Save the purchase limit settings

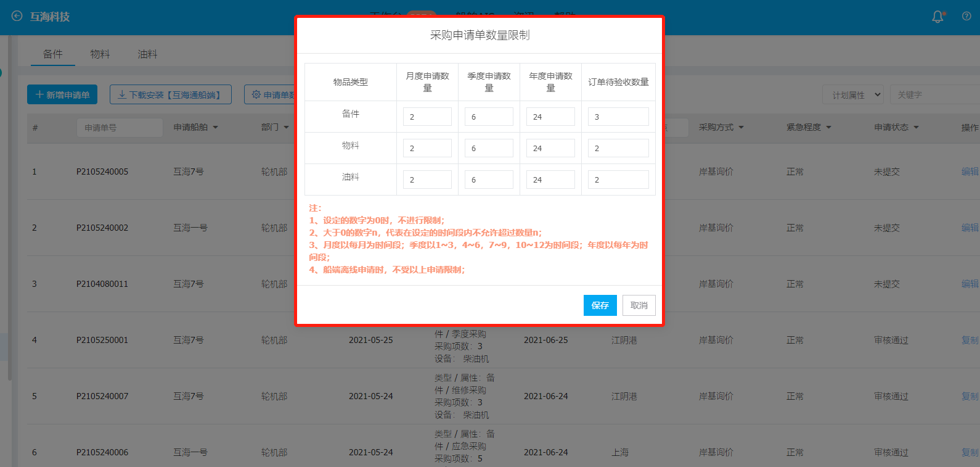pos(600,305)
